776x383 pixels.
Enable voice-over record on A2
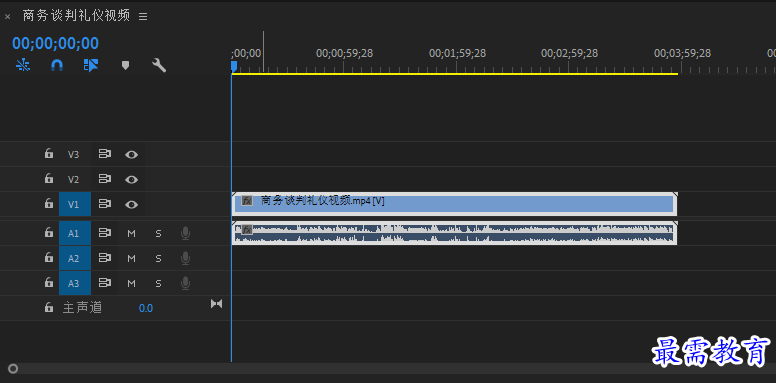(x=185, y=258)
